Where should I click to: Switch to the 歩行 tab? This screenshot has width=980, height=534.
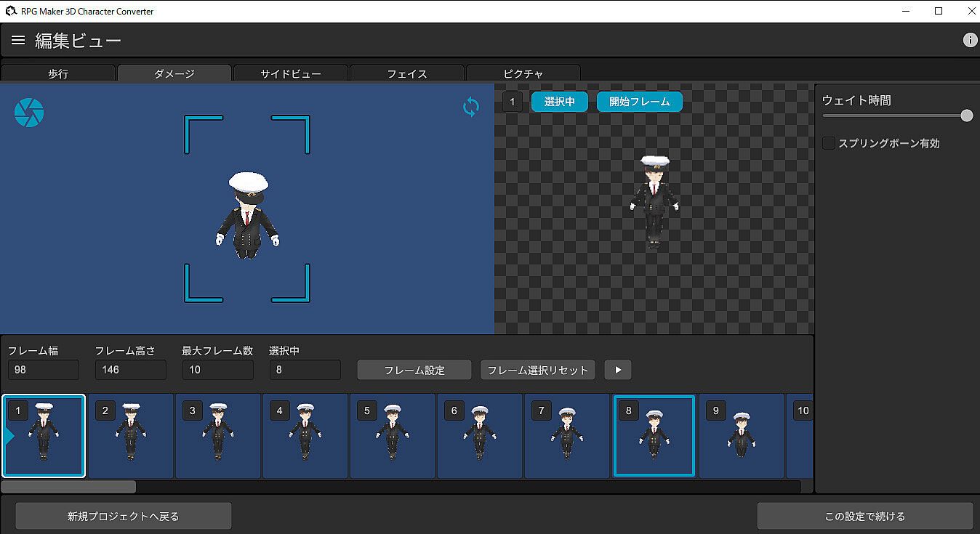coord(58,73)
